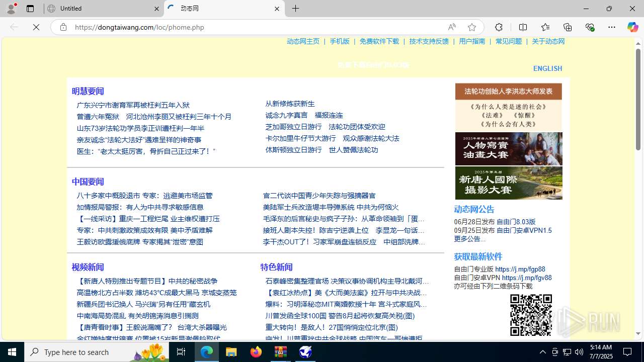This screenshot has width=644, height=362.
Task: Open 常见问题 nav link
Action: point(509,41)
